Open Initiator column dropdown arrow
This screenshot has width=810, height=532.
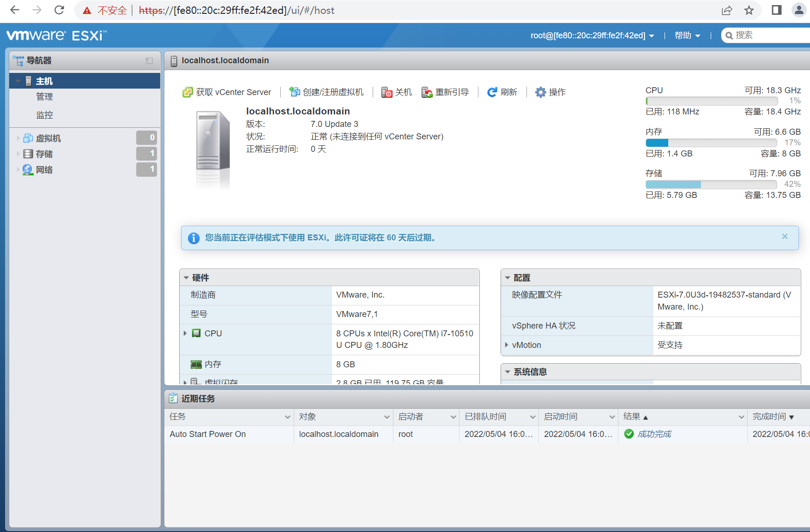(x=453, y=417)
